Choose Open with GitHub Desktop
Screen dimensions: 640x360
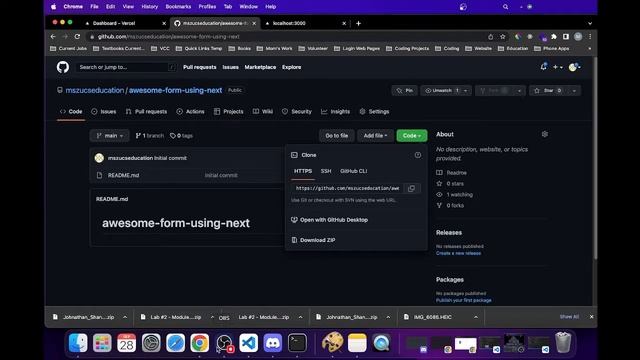click(x=333, y=220)
